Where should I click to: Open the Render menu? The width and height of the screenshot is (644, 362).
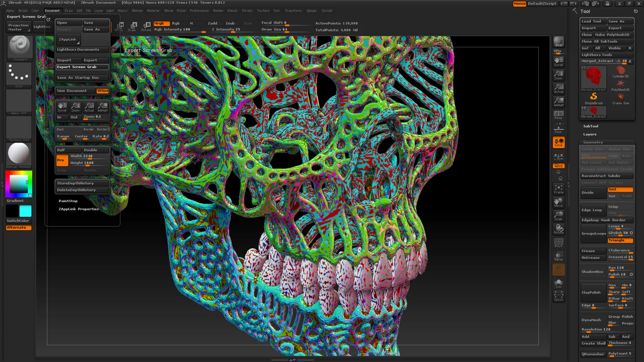[x=218, y=11]
